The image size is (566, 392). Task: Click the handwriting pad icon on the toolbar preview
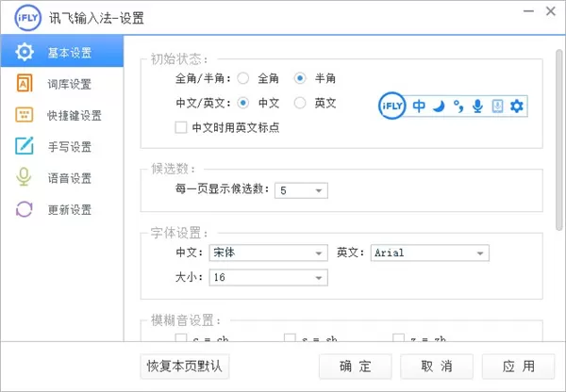tap(497, 106)
